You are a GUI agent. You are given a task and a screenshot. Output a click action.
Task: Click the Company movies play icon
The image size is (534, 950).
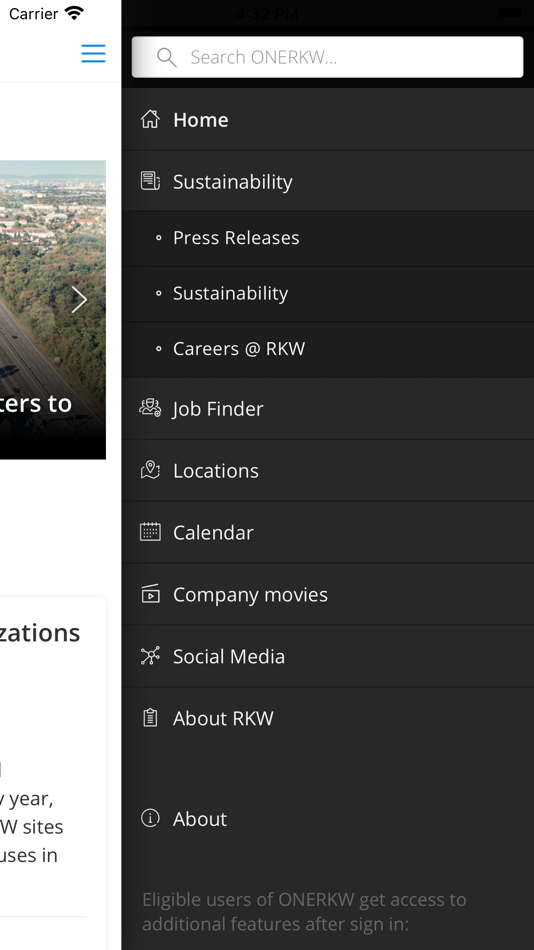[150, 594]
